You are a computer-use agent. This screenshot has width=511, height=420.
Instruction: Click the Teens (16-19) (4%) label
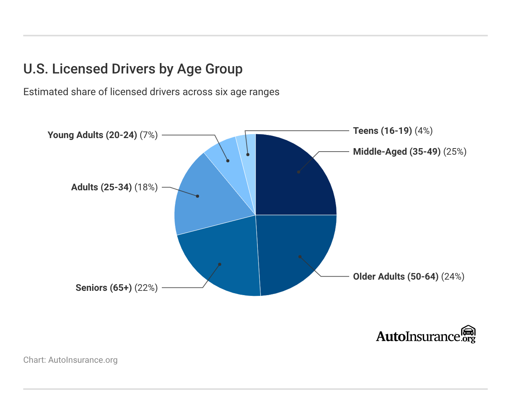coord(393,131)
